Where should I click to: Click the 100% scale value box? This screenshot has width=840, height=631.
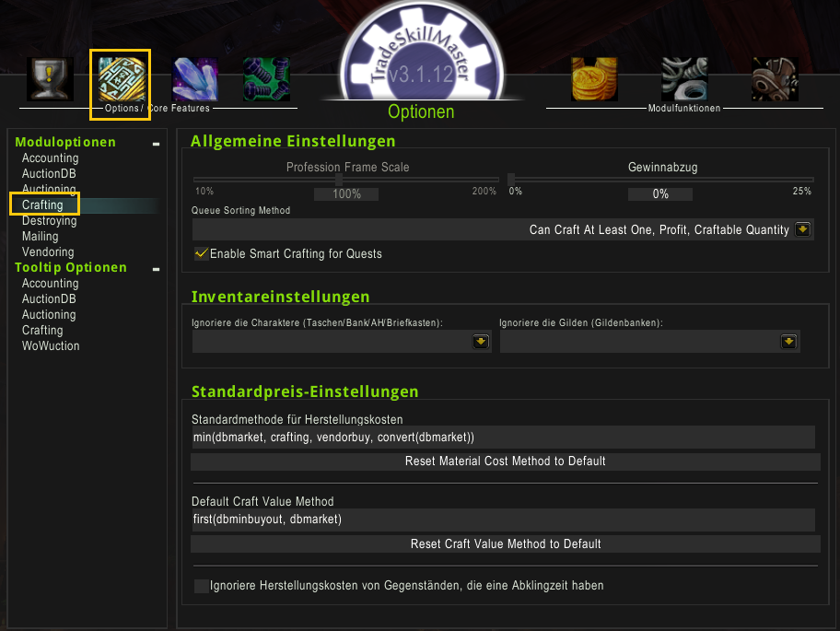346,194
